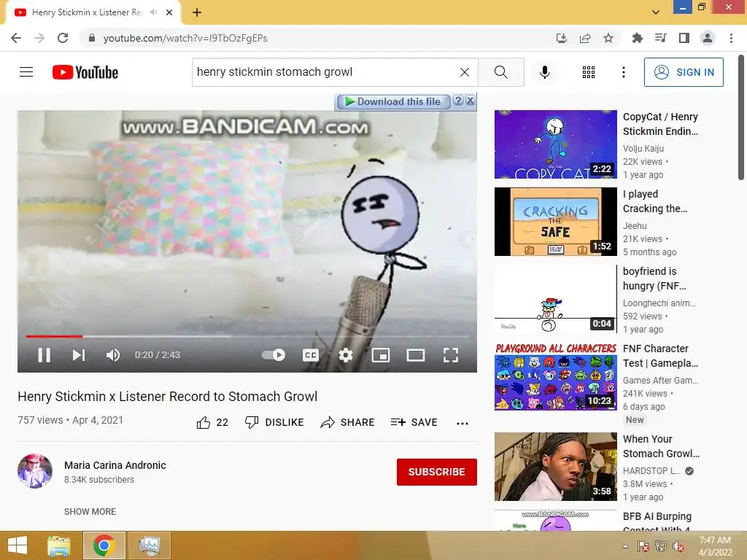Image resolution: width=747 pixels, height=560 pixels.
Task: Open the Windows Start button
Action: [x=18, y=545]
